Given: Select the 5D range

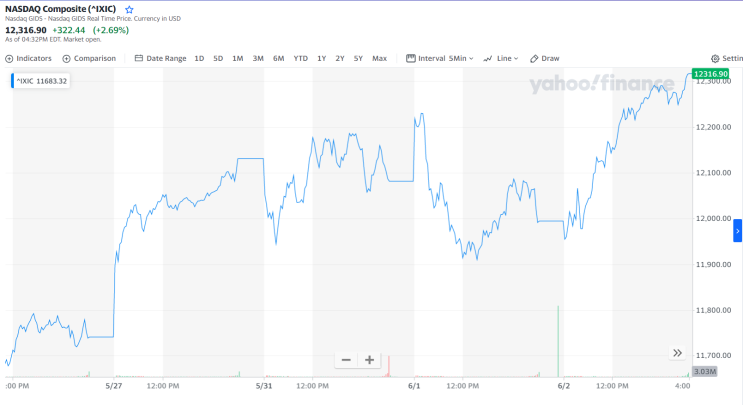Looking at the screenshot, I should coord(218,58).
